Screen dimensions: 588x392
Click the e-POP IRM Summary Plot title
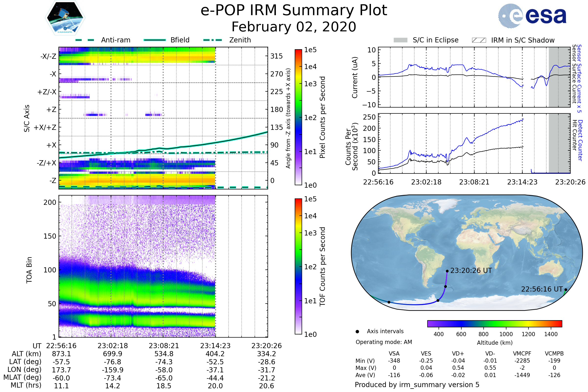pyautogui.click(x=294, y=11)
